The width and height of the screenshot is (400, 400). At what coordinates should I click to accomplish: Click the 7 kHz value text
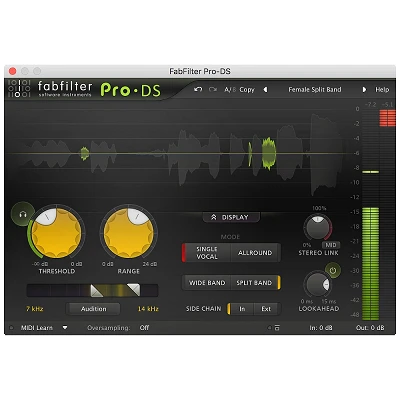pyautogui.click(x=35, y=309)
